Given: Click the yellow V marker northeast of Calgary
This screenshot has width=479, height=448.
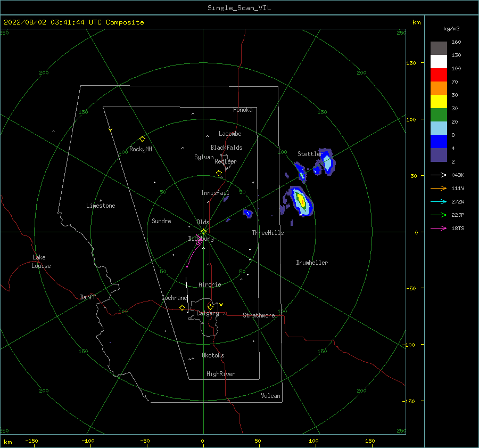Looking at the screenshot, I should click(221, 305).
